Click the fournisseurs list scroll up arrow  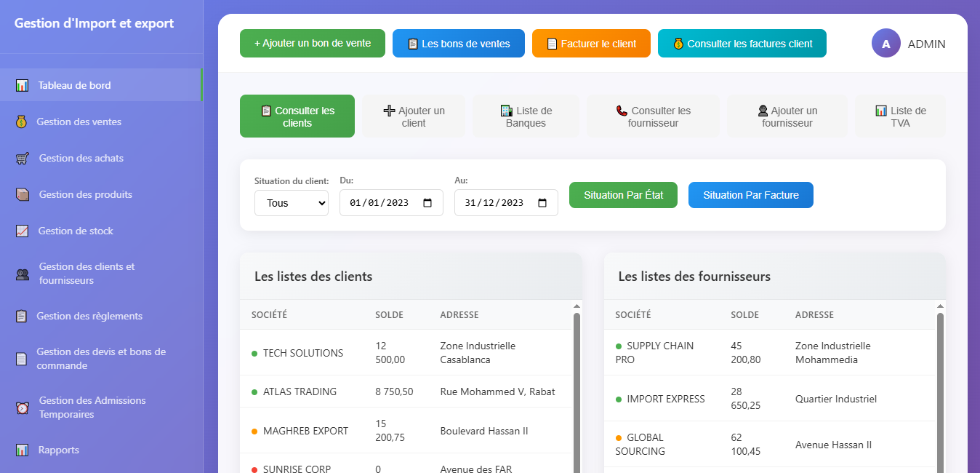coord(940,306)
